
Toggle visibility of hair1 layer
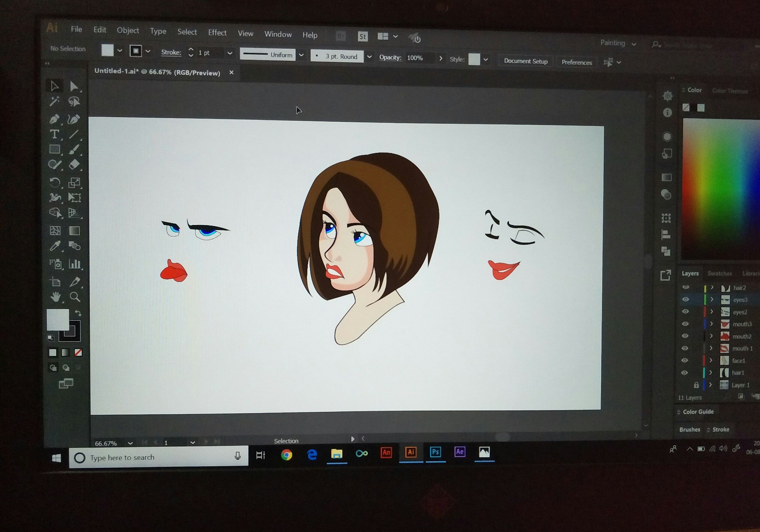click(685, 373)
